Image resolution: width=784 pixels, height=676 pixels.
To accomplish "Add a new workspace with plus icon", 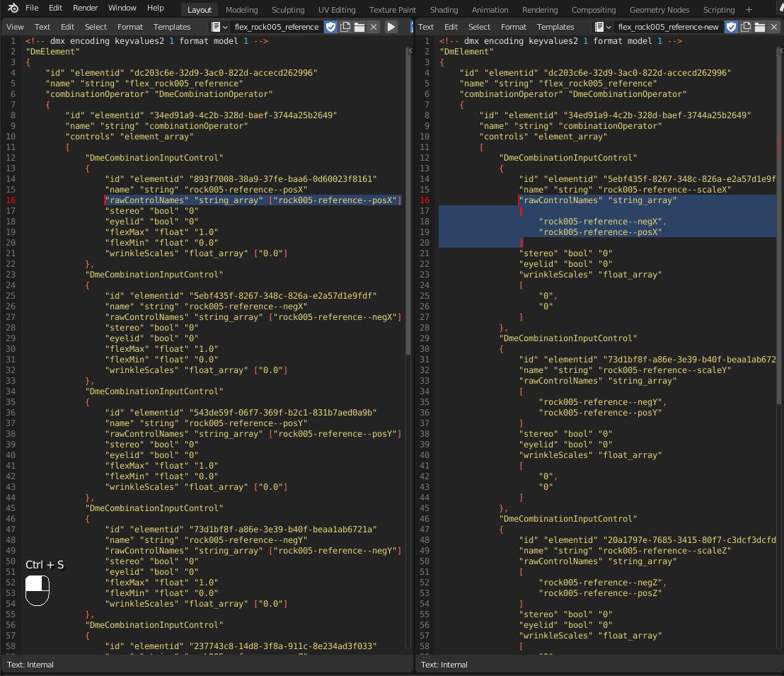I will 749,10.
